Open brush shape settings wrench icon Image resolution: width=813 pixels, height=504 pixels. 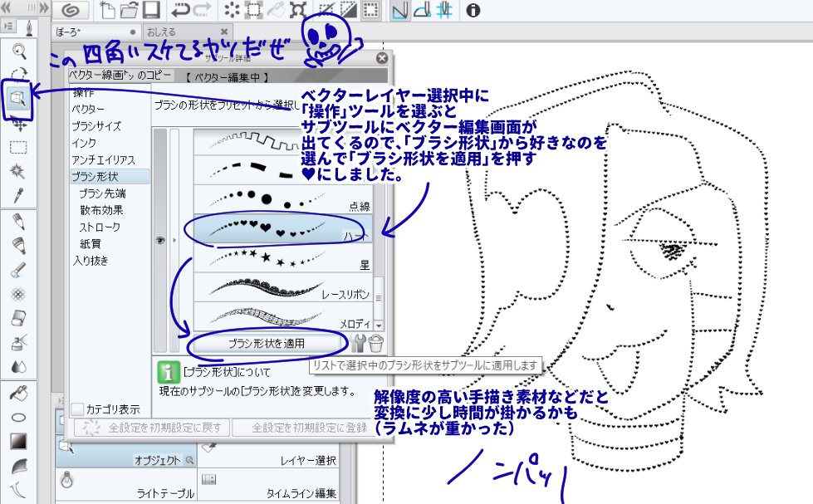(358, 343)
